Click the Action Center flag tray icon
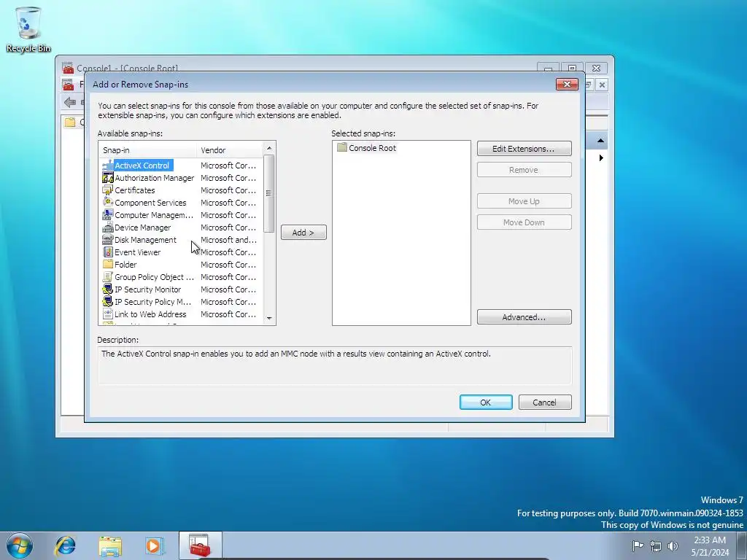This screenshot has width=747, height=560. coord(638,545)
